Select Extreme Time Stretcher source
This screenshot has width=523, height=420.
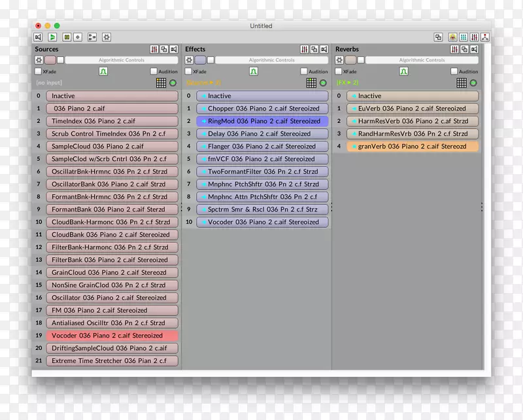click(112, 361)
